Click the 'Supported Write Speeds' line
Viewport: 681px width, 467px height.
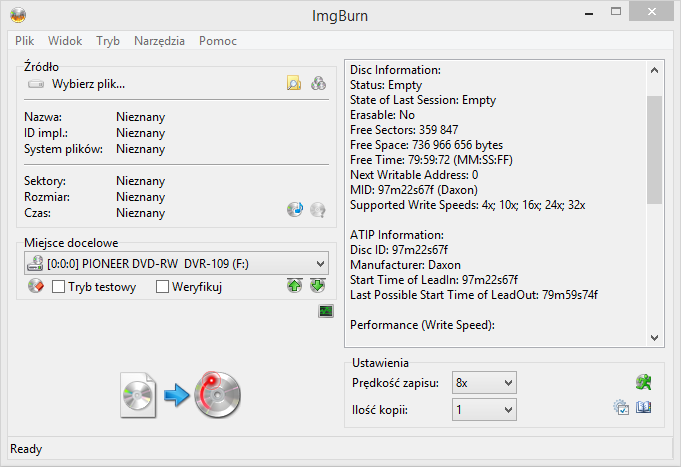click(468, 205)
